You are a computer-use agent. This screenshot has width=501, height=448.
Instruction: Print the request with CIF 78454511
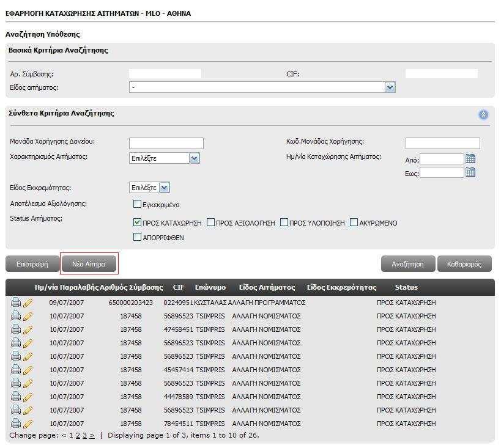pyautogui.click(x=16, y=423)
